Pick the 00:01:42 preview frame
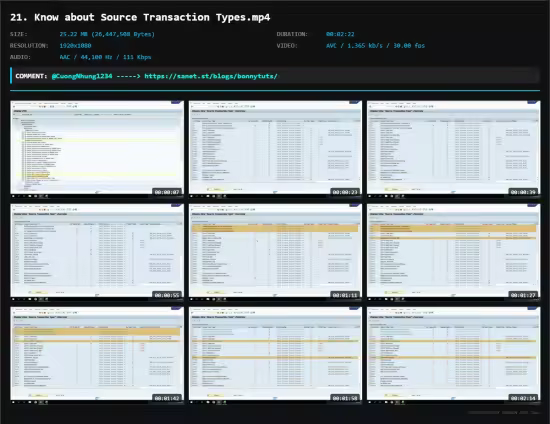The height and width of the screenshot is (424, 550). [x=97, y=355]
